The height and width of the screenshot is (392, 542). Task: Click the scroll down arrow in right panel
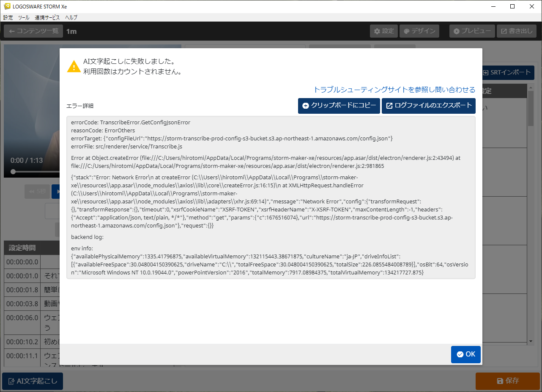pos(531,341)
